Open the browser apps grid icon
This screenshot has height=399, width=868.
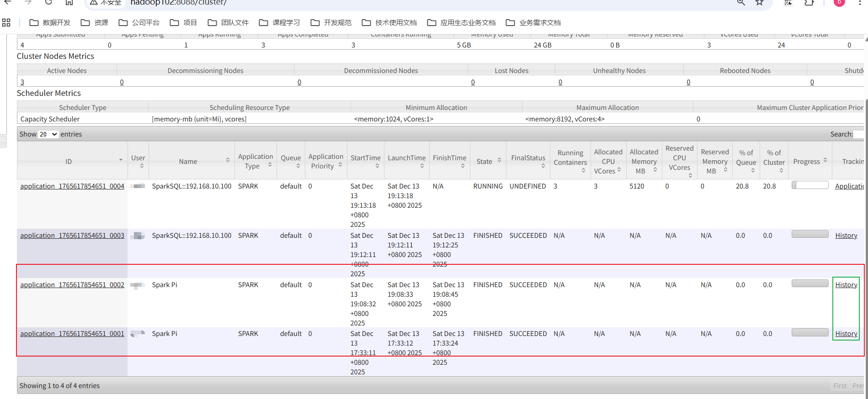click(x=6, y=22)
